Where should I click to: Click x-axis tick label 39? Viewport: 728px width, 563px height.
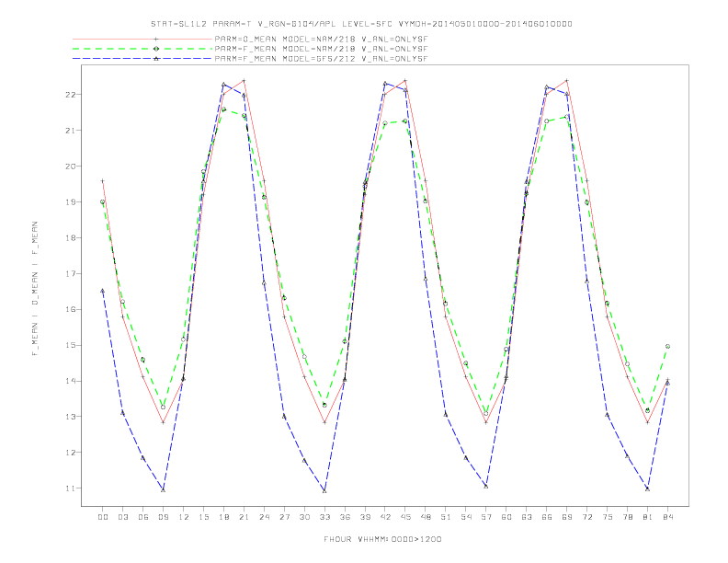pyautogui.click(x=365, y=517)
